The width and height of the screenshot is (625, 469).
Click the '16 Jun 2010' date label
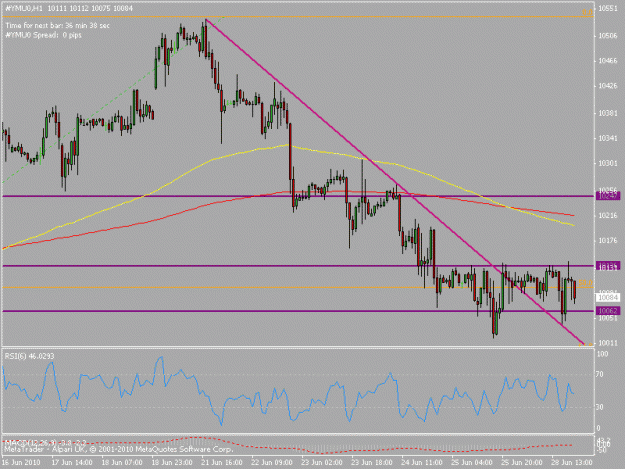tap(21, 462)
